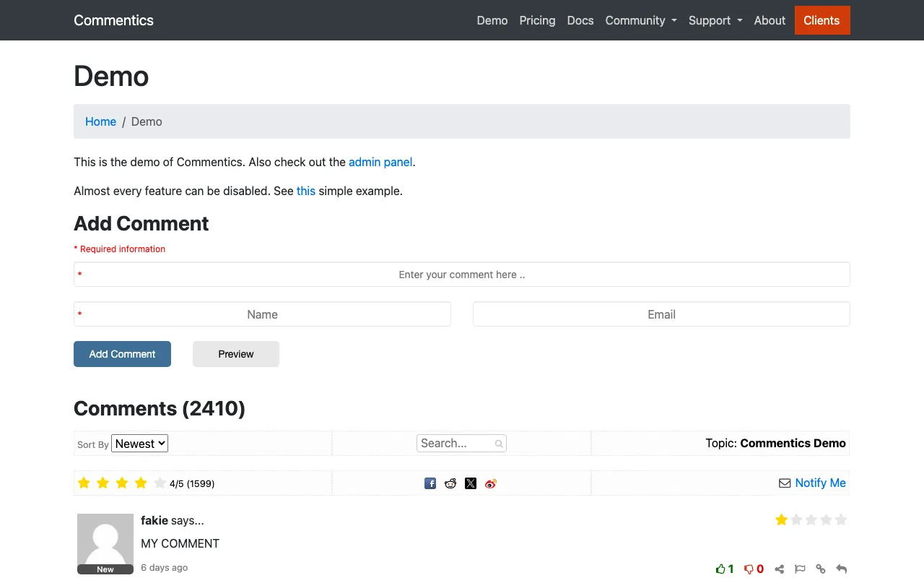Screen dimensions: 924x578
Task: Expand the Community menu
Action: (641, 20)
